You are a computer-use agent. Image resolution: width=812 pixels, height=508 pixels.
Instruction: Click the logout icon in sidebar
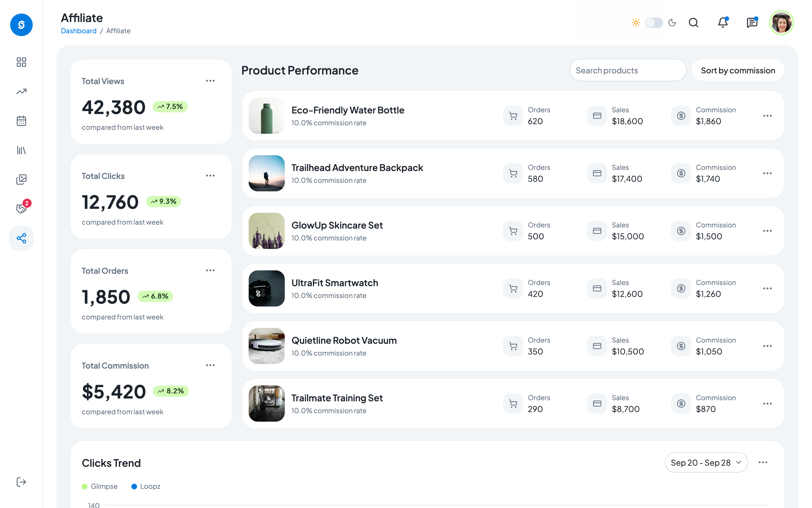coord(21,482)
